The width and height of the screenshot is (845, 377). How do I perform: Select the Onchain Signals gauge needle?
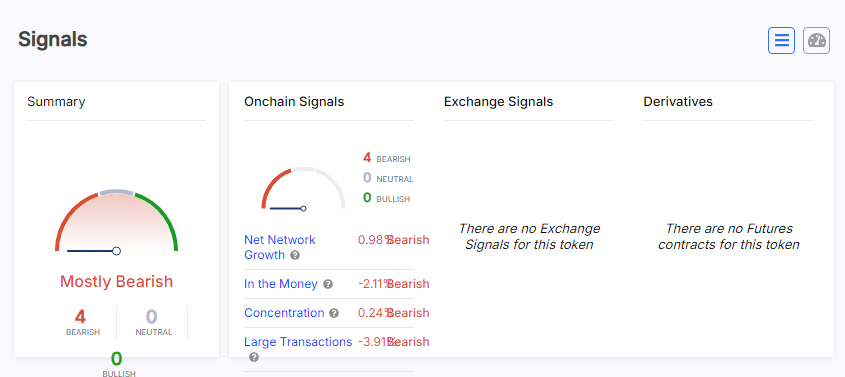click(288, 208)
